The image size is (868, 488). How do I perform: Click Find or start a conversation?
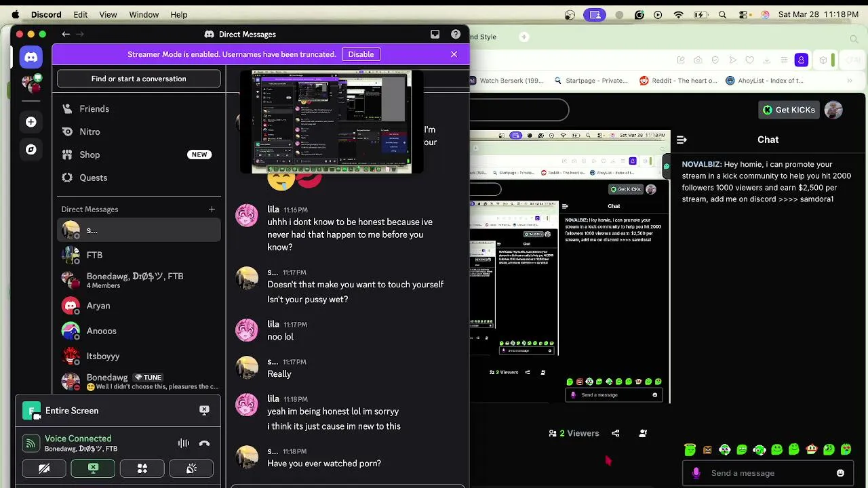coord(138,79)
